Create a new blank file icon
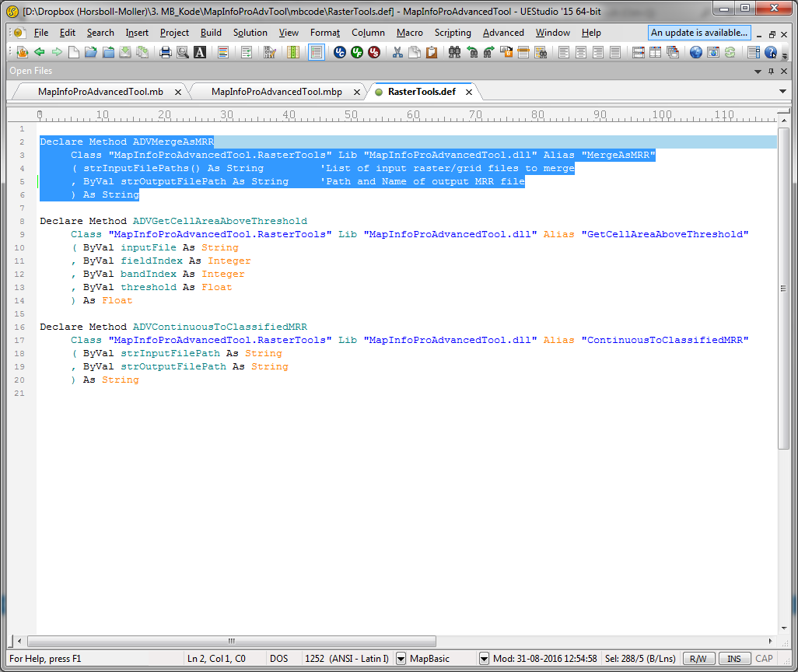The height and width of the screenshot is (672, 798). pos(74,52)
